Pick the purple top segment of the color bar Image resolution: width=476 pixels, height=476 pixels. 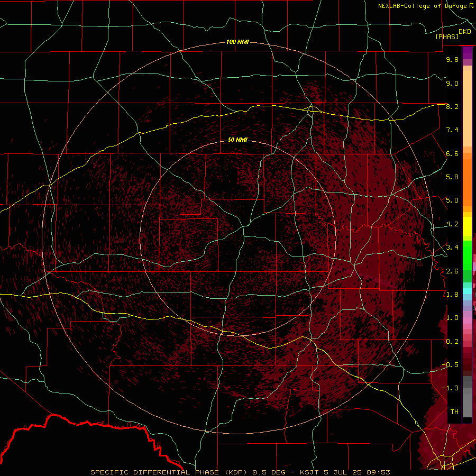click(467, 53)
